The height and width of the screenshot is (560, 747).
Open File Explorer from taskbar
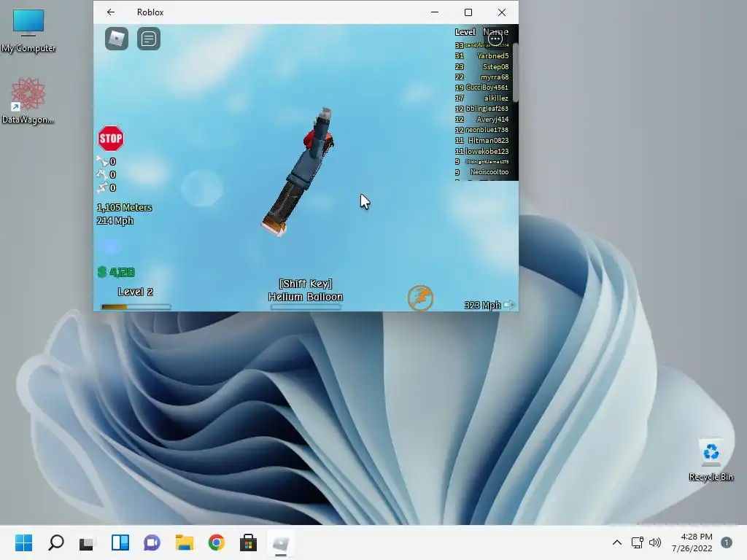point(185,542)
